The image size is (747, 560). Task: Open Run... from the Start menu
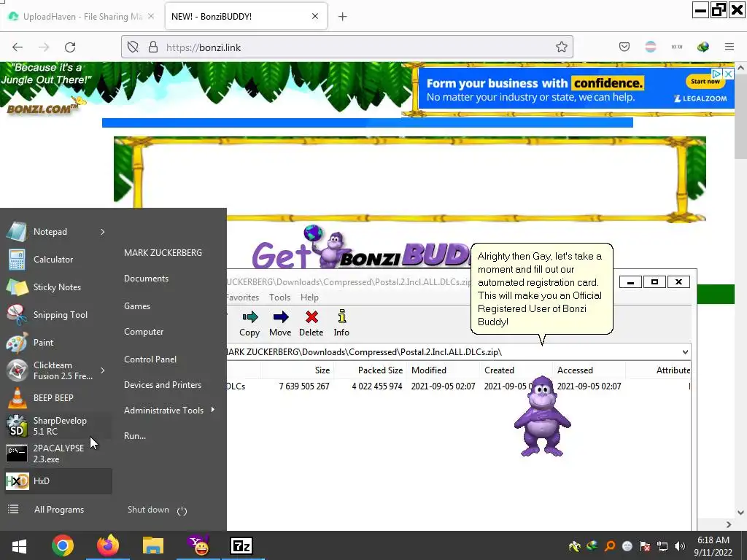pyautogui.click(x=135, y=436)
